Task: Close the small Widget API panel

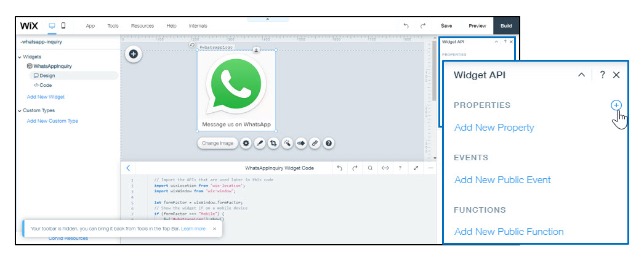Action: pyautogui.click(x=511, y=41)
